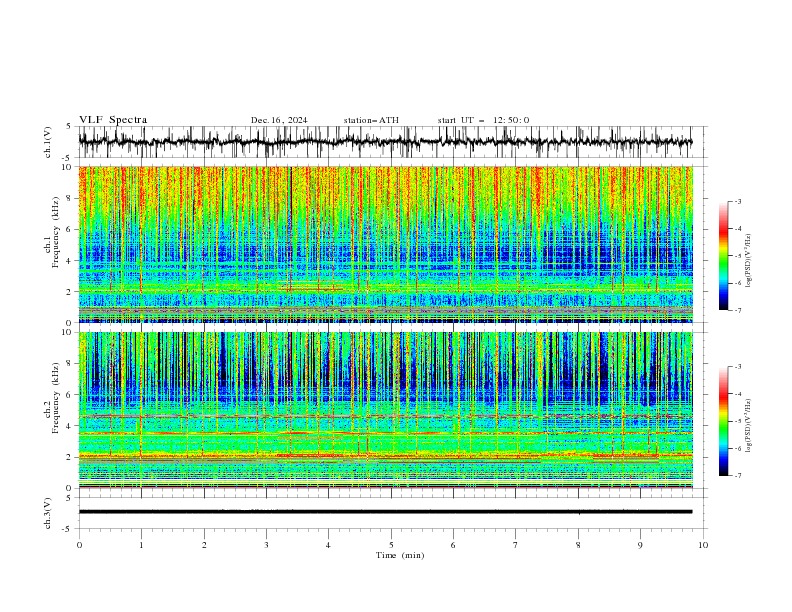The image size is (792, 612).
Task: Click time axis tick label "3"
Action: [x=266, y=545]
